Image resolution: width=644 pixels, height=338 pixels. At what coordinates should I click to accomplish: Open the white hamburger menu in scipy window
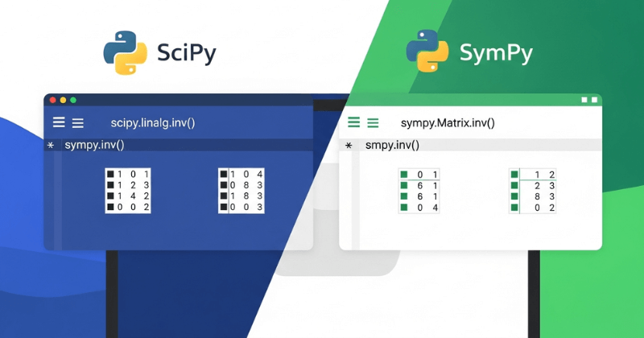[59, 122]
